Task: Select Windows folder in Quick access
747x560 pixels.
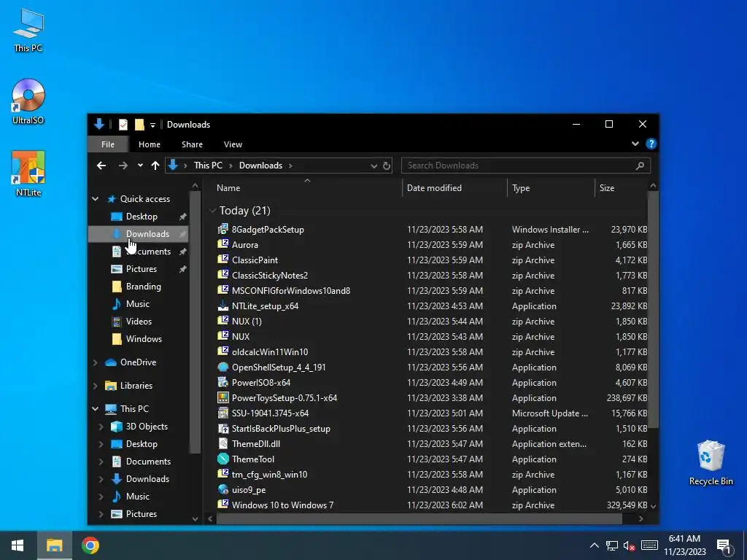Action: tap(144, 339)
